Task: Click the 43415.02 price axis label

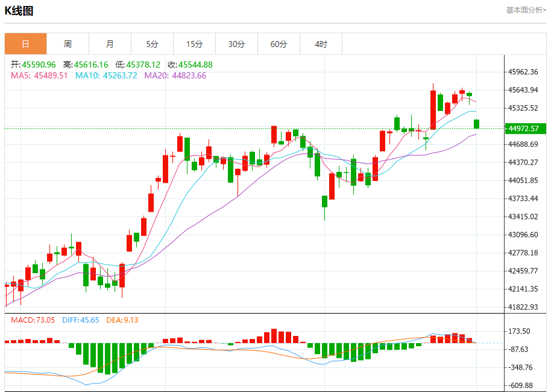Action: click(x=523, y=217)
